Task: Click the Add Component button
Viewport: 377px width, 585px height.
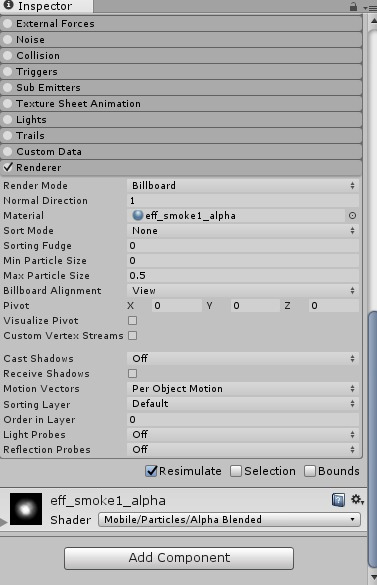Action: pos(179,558)
